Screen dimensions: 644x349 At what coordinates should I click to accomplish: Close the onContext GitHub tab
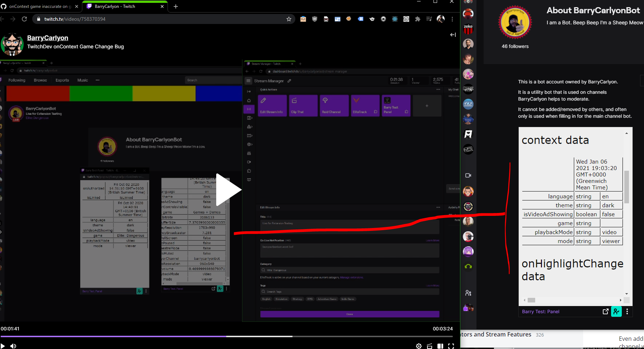click(76, 6)
